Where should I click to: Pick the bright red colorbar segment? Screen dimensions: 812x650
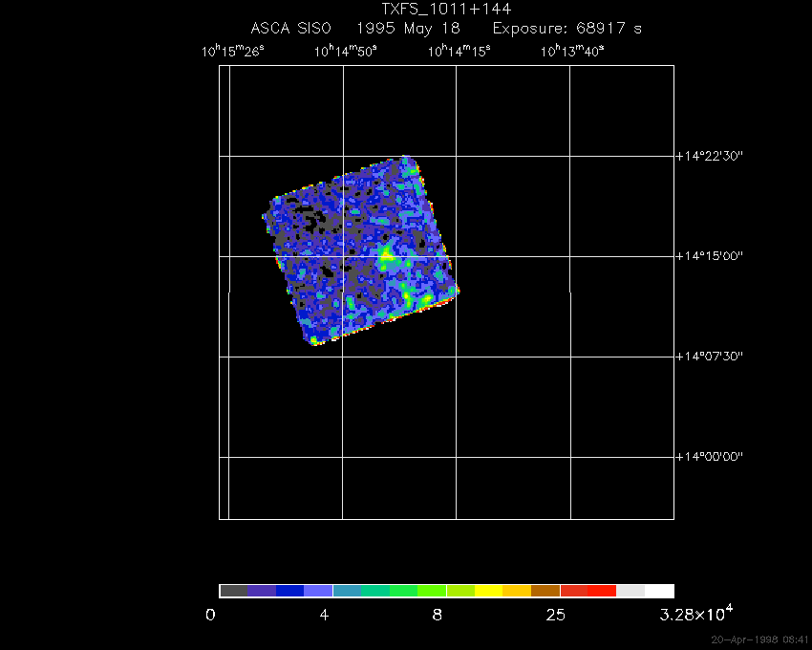[x=602, y=591]
